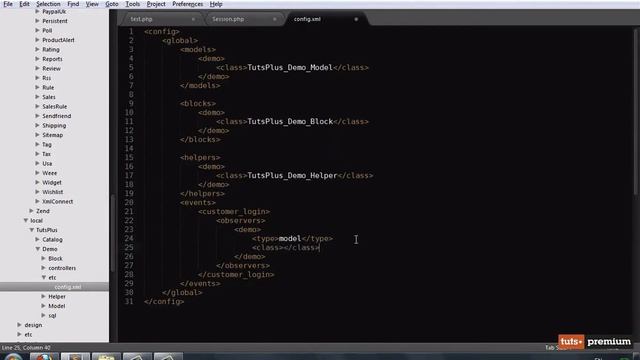Screen dimensions: 640x360
Task: Click the closing events tag on line 29
Action: [x=200, y=283]
